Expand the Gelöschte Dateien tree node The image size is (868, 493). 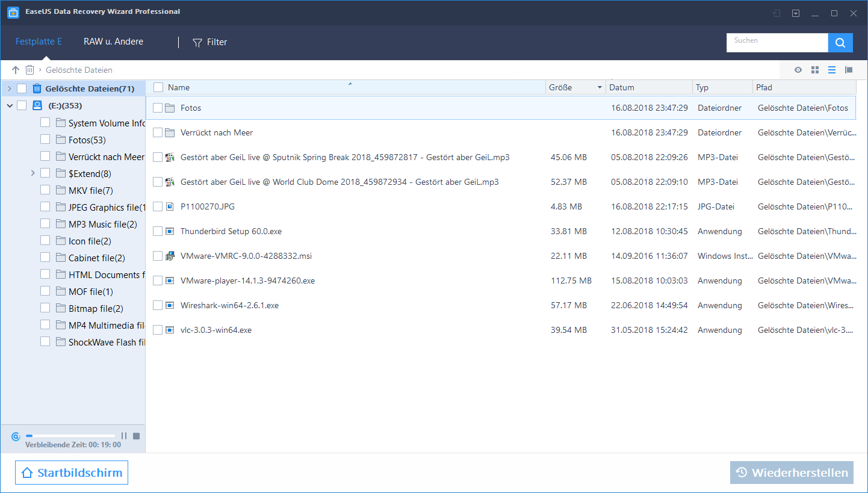9,88
